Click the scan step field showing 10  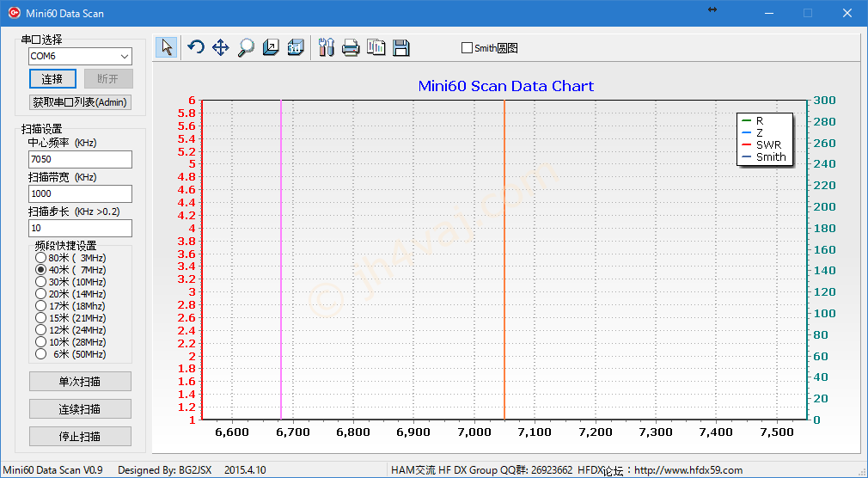coord(80,228)
